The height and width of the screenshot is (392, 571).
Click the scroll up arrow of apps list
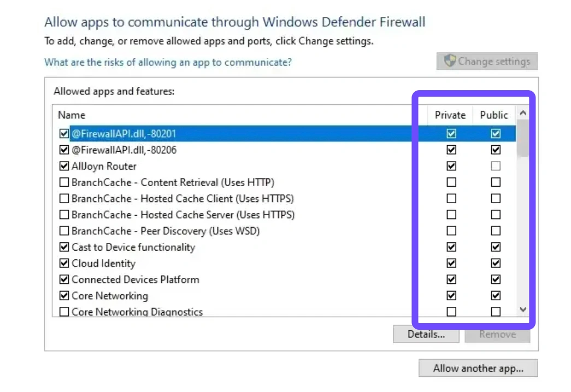(523, 113)
